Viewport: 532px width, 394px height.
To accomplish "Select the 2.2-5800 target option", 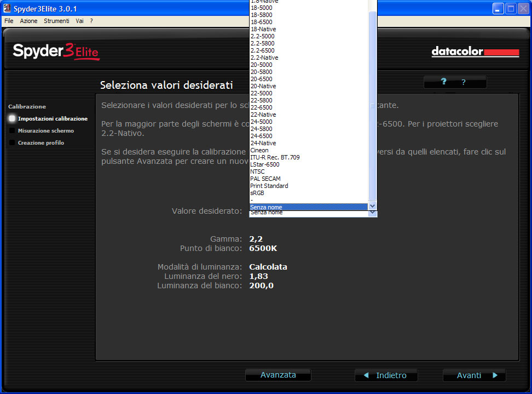I will [309, 43].
